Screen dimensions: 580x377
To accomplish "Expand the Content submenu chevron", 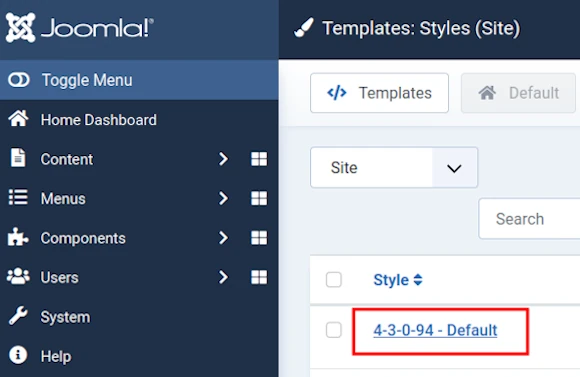I will click(x=223, y=159).
